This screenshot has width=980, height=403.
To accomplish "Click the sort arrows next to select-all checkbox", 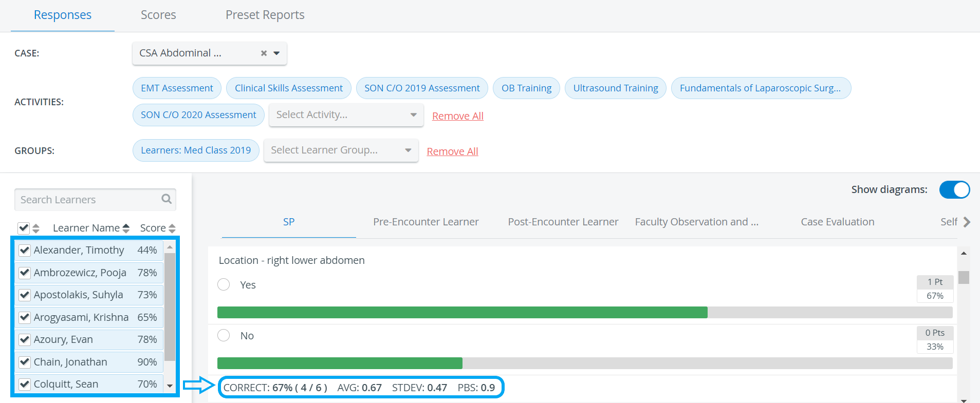I will (36, 228).
